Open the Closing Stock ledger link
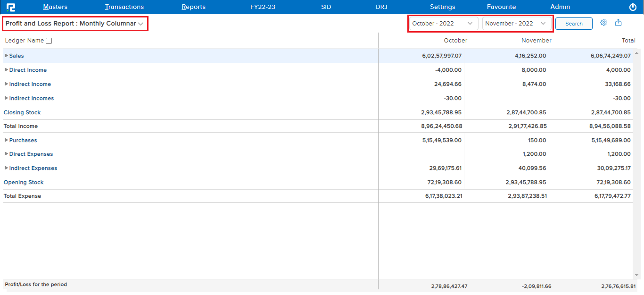 (x=22, y=112)
